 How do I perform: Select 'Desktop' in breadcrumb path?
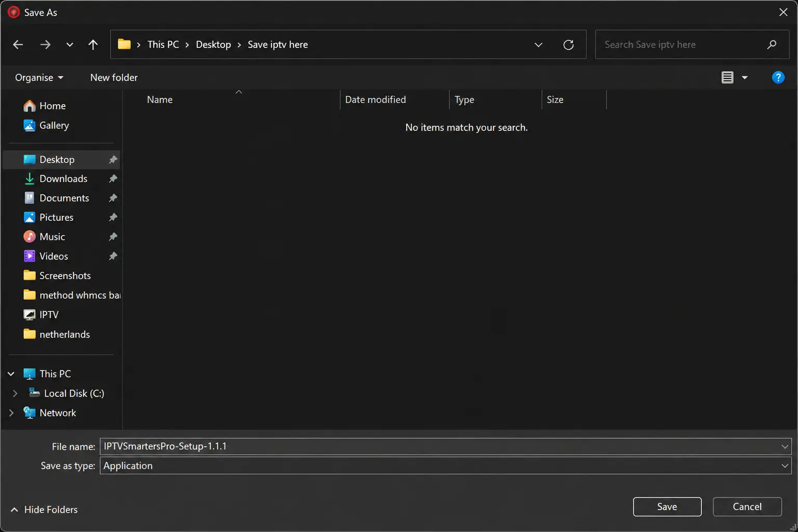tap(214, 45)
